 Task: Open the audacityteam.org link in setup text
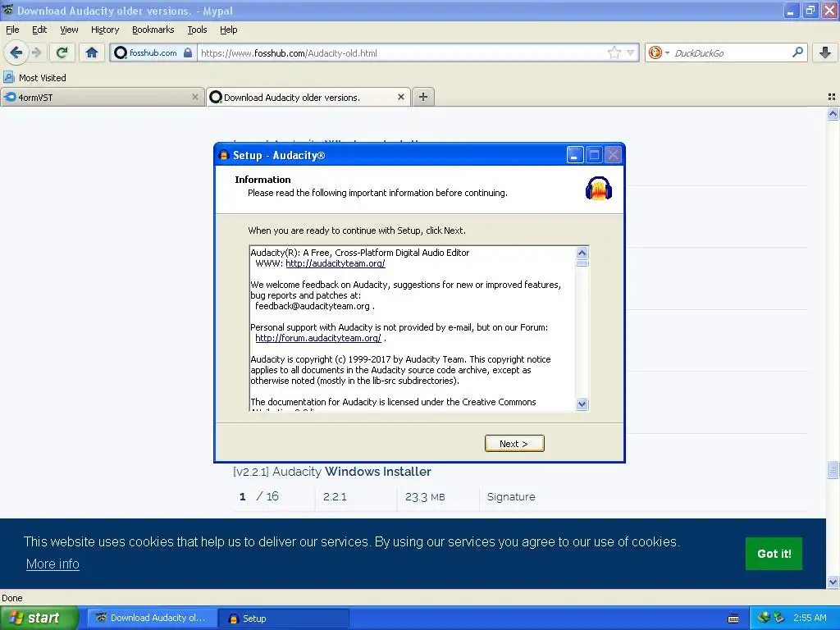click(336, 263)
